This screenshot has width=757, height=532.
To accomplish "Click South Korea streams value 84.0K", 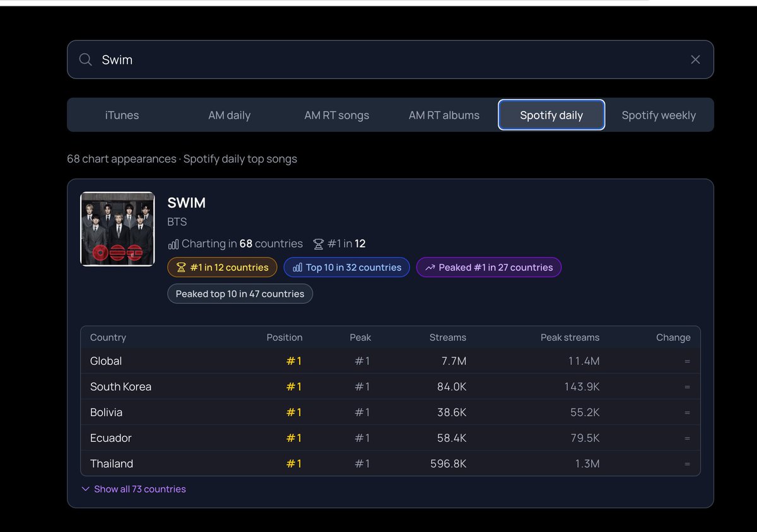I will point(452,387).
